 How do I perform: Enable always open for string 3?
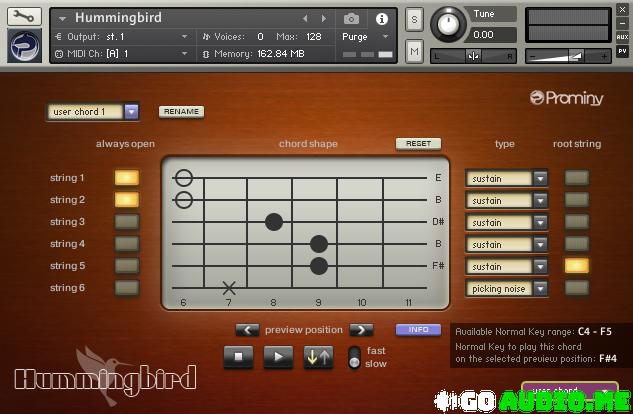127,222
